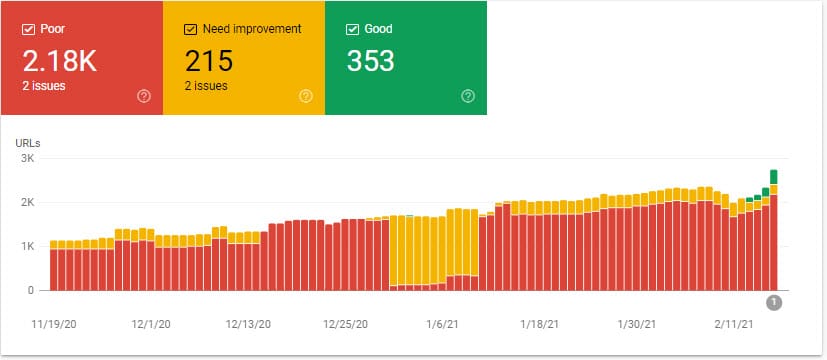Click the annotation marker below the last bar
The height and width of the screenshot is (360, 827).
[774, 303]
